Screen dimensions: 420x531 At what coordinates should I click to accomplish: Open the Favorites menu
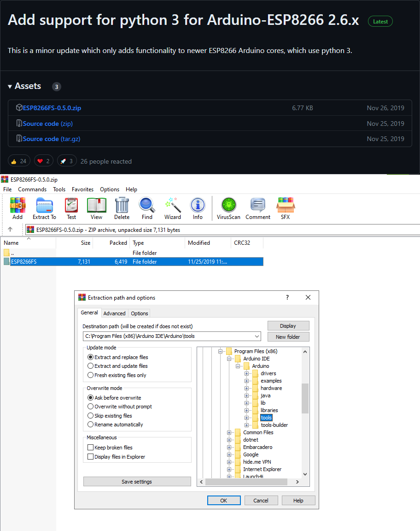click(x=82, y=189)
